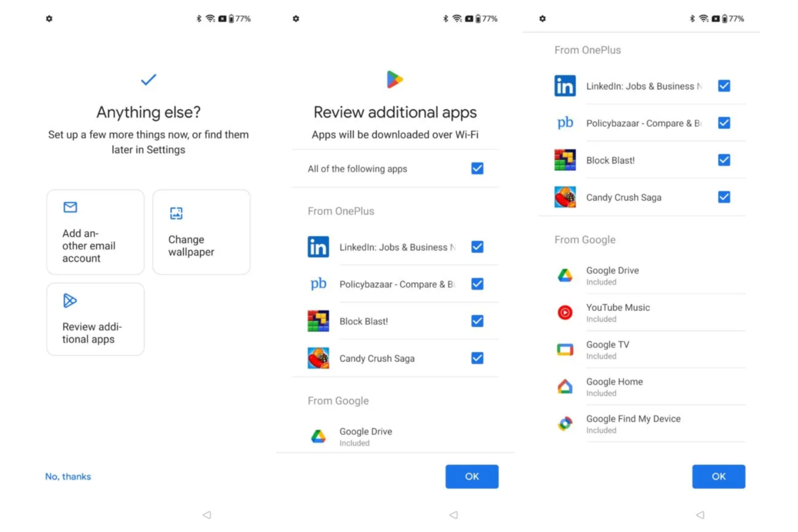Click the LinkedIn app icon in the middle screen

[318, 247]
